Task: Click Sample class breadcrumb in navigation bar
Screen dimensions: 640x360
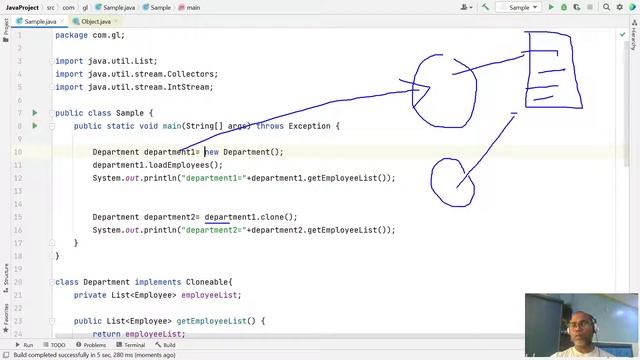Action: pos(157,7)
